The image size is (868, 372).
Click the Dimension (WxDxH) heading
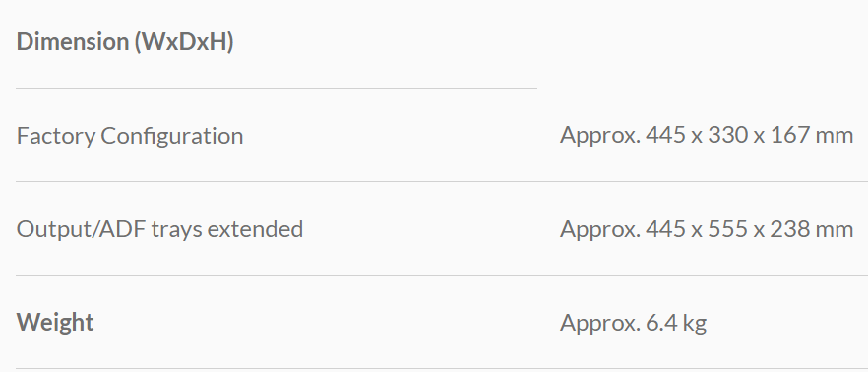pyautogui.click(x=125, y=42)
